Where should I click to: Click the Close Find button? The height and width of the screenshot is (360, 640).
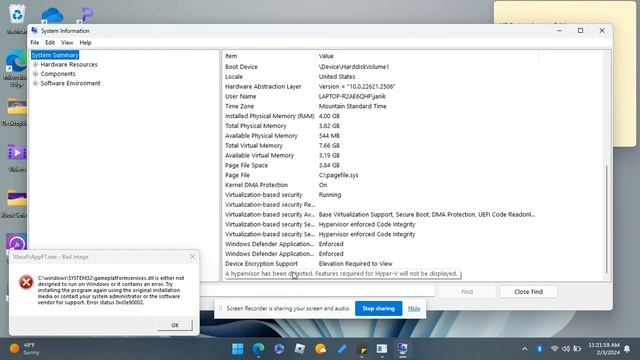click(x=528, y=292)
